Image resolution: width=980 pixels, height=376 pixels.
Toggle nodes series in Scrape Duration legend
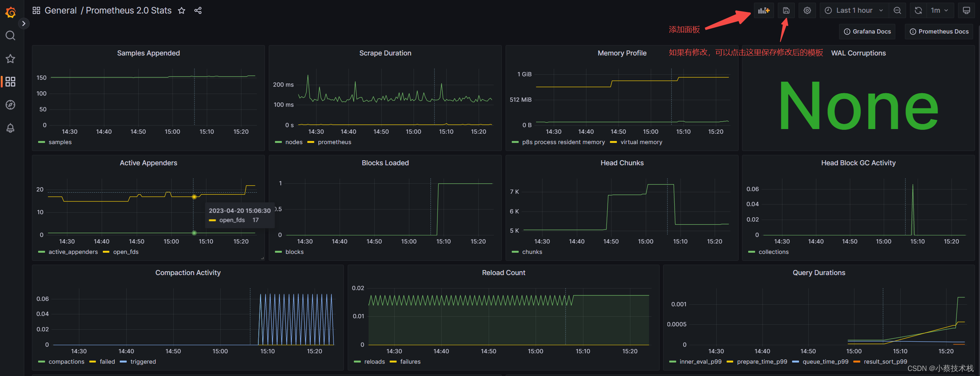(x=294, y=142)
